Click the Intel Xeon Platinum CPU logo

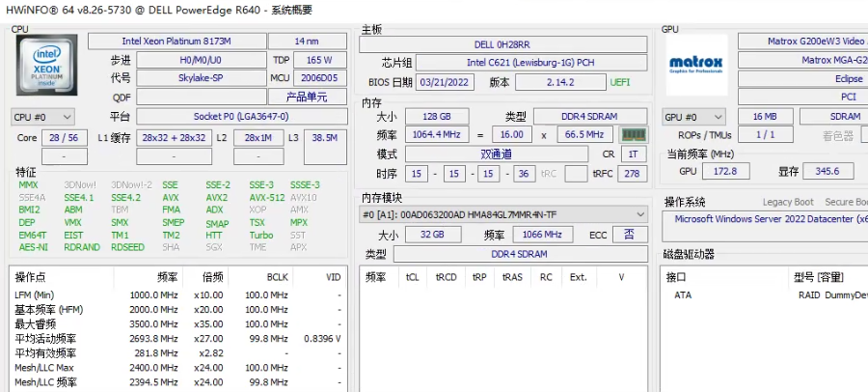(46, 65)
